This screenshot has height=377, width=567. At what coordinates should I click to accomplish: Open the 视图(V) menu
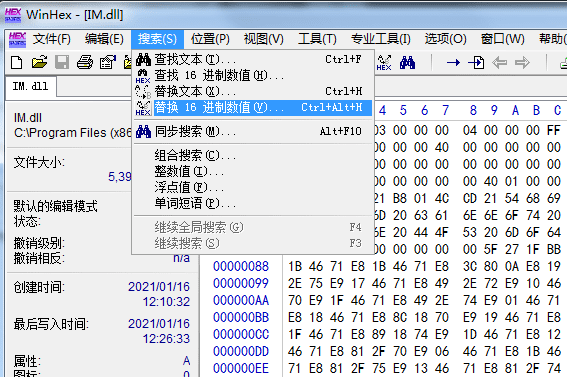(264, 39)
